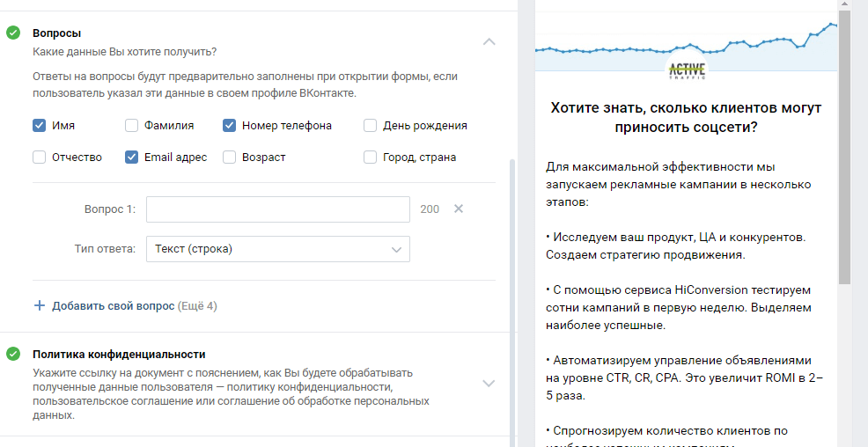868x447 pixels.
Task: Click the plus icon to add question
Action: click(39, 306)
